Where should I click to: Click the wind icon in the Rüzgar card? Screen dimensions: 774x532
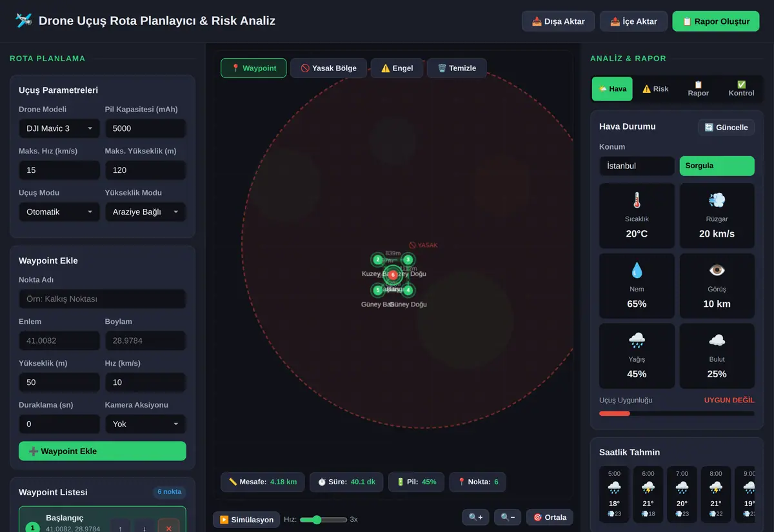717,201
